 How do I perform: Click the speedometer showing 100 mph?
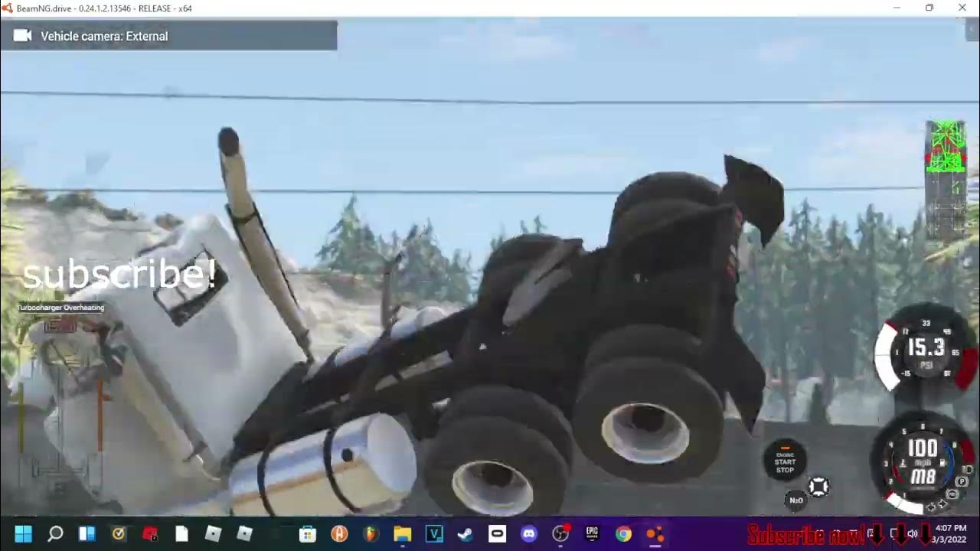(923, 448)
